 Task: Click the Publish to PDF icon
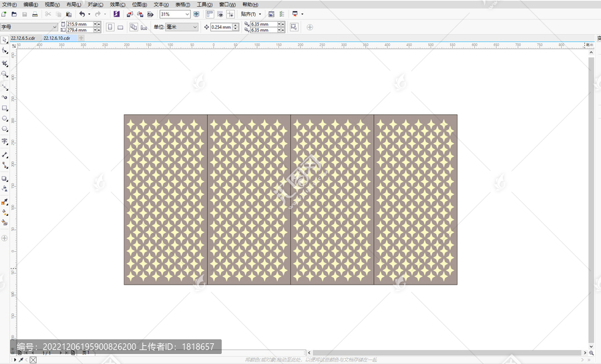tap(150, 14)
